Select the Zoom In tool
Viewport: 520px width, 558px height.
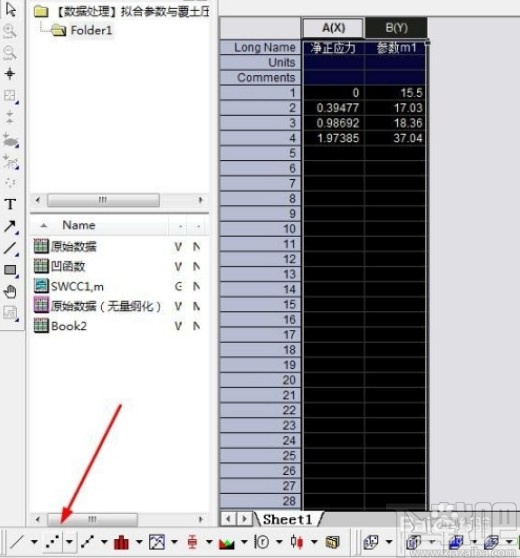[x=10, y=31]
